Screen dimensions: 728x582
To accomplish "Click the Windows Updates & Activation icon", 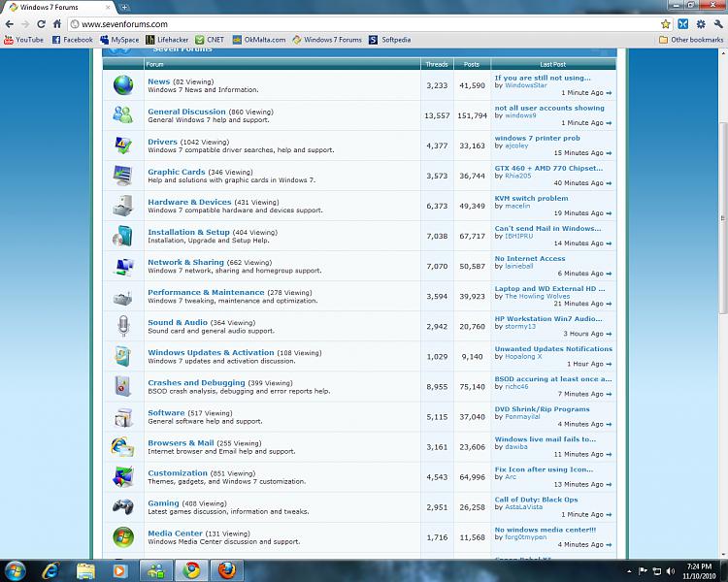I will coord(123,356).
